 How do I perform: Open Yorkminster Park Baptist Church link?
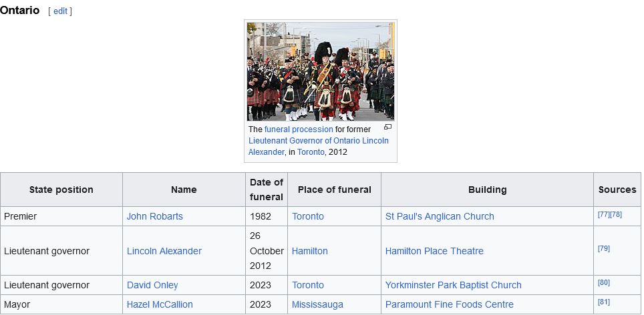[x=453, y=285]
